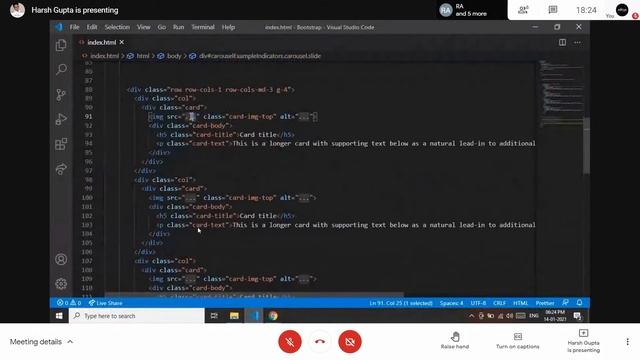Change language mode via HTML status
The height and width of the screenshot is (360, 640).
(520, 303)
